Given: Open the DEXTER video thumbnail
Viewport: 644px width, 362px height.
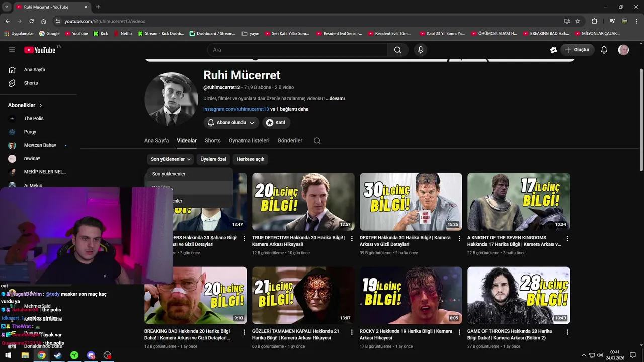Looking at the screenshot, I should (411, 202).
